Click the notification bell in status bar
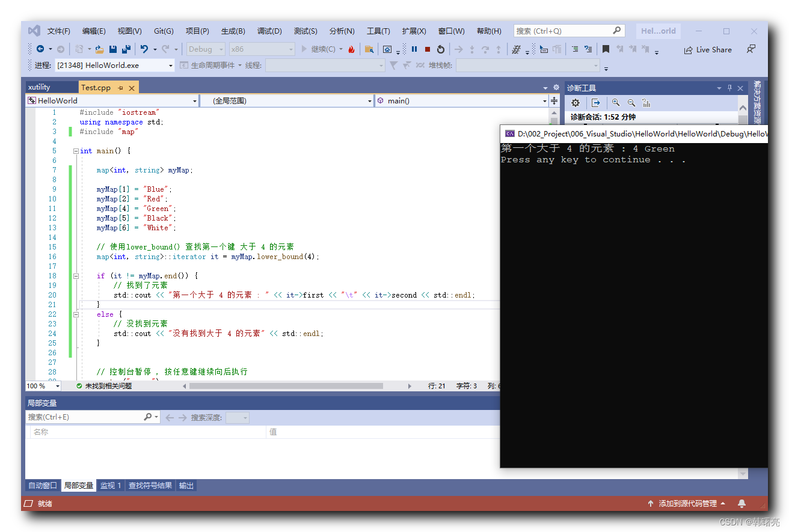This screenshot has height=532, width=789. coord(741,504)
